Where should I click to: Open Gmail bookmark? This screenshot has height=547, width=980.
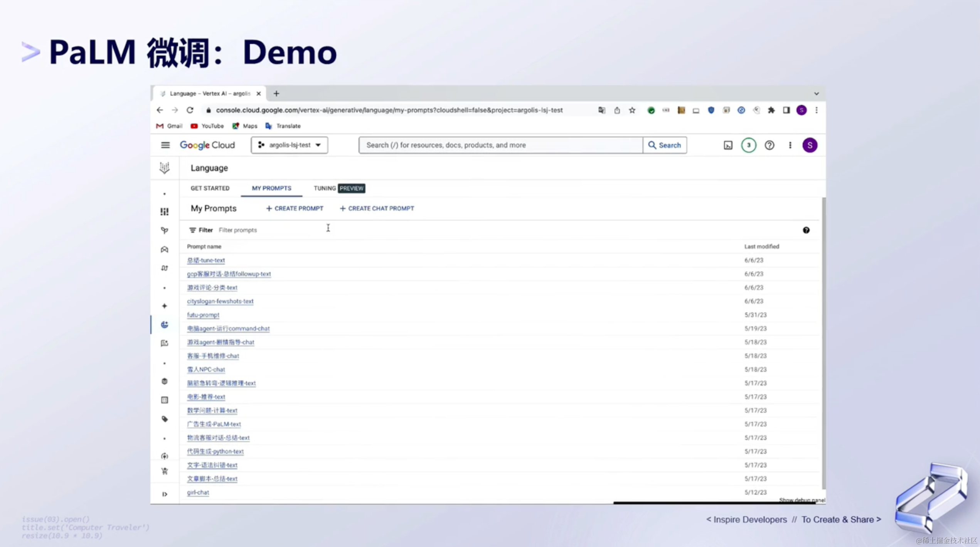point(169,126)
